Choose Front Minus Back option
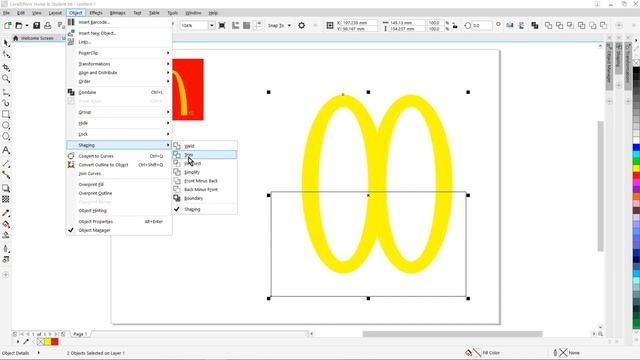This screenshot has width=640, height=360. 204,181
